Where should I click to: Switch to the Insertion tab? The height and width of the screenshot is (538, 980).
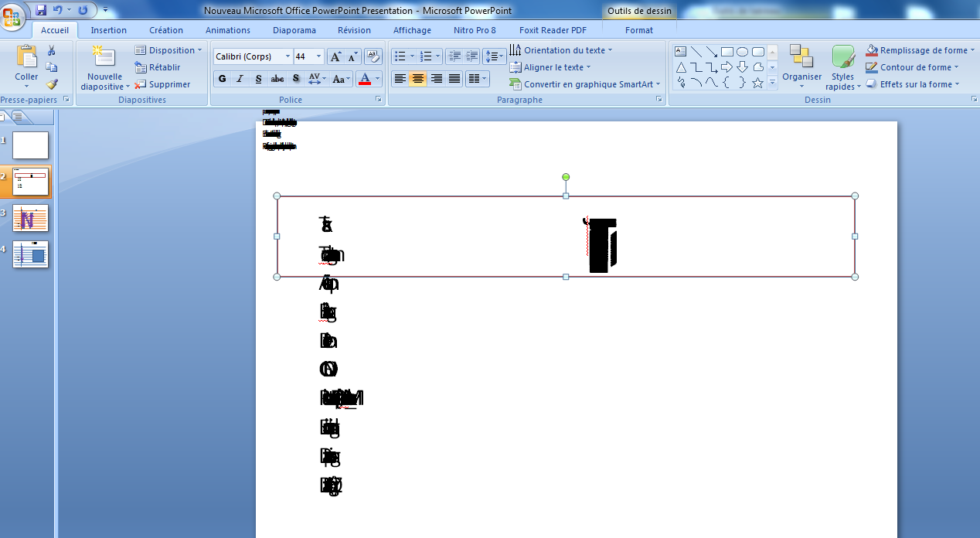(109, 30)
